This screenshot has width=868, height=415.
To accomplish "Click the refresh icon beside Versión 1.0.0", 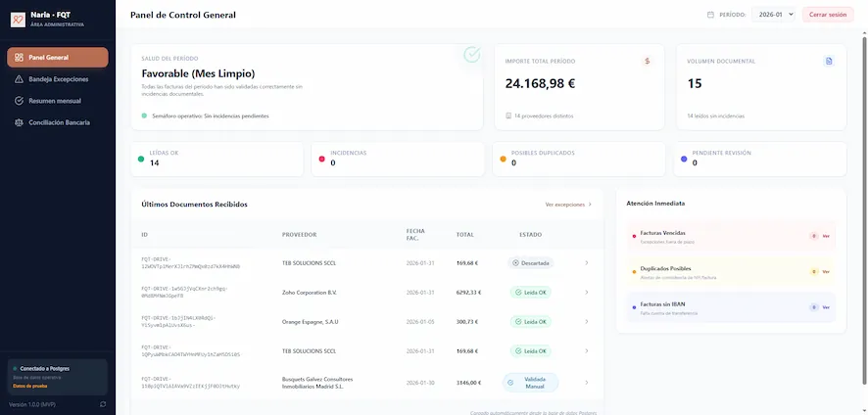I will click(103, 404).
